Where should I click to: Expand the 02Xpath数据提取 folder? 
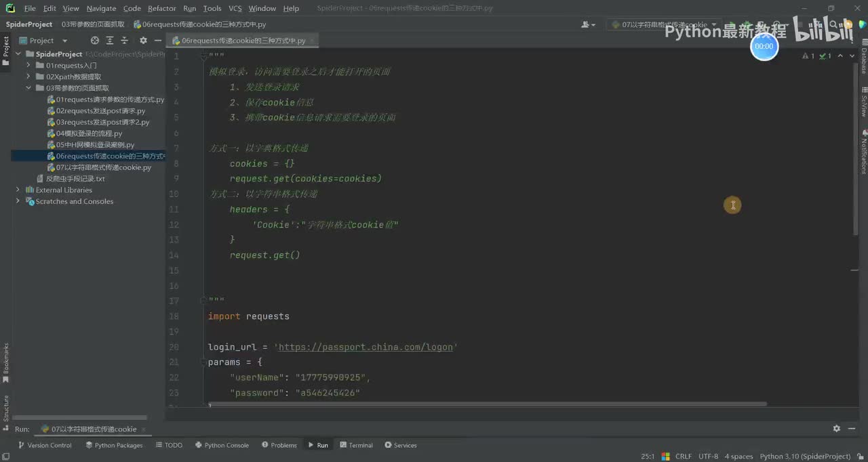28,77
